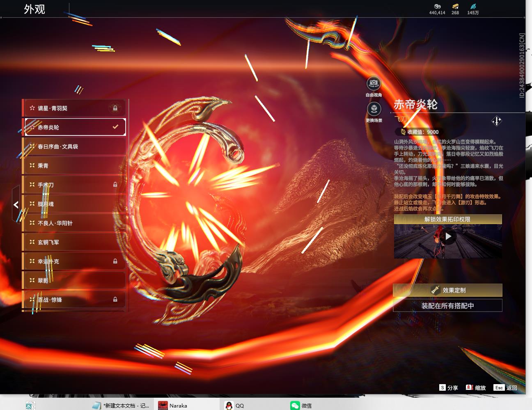Click the 装配在所有搭配中 button
Image resolution: width=532 pixels, height=410 pixels.
pyautogui.click(x=447, y=305)
